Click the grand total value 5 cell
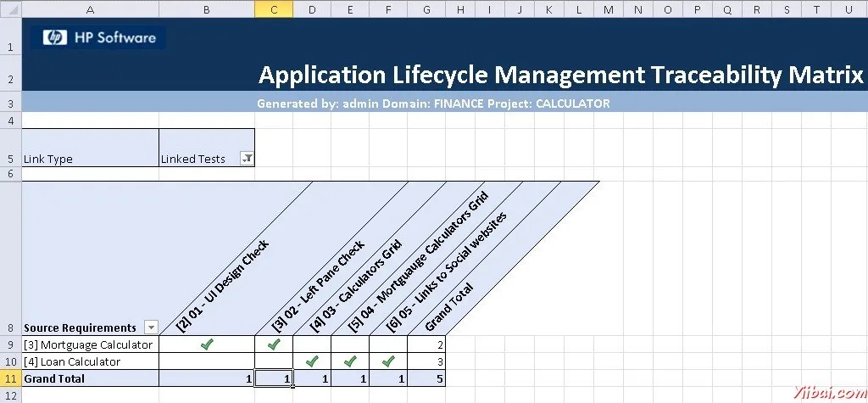Screen dimensions: 868x403 pos(426,378)
